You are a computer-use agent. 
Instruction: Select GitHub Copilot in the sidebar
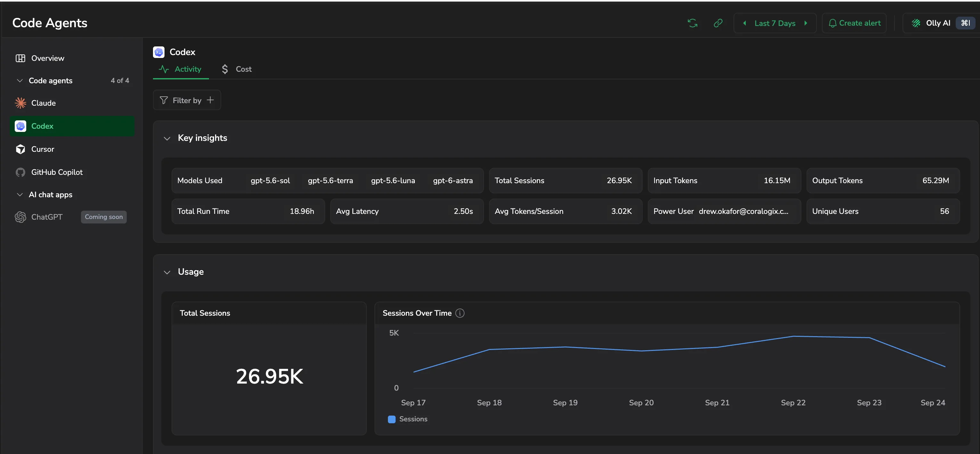(x=72, y=172)
